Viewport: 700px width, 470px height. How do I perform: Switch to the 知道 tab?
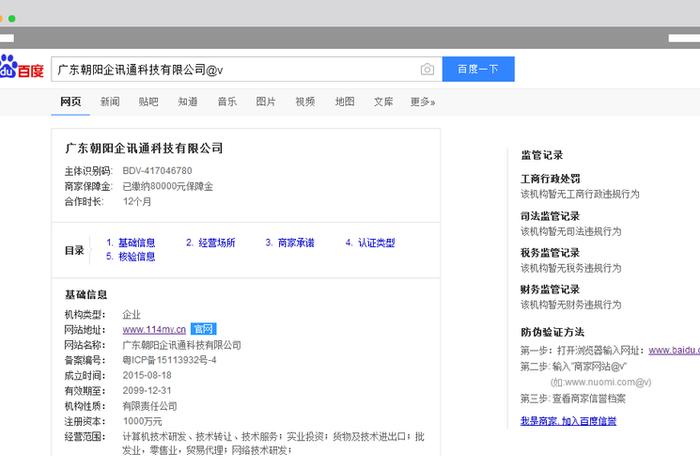coord(188,102)
